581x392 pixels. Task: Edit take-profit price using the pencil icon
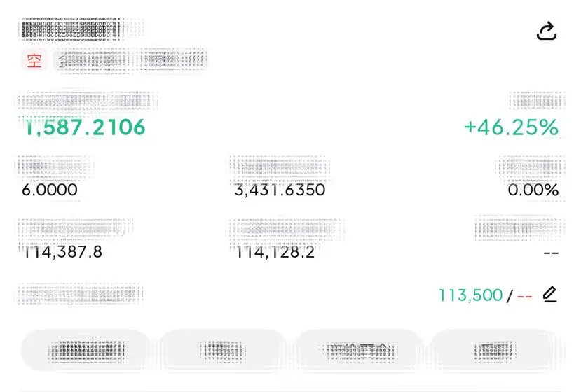point(550,294)
